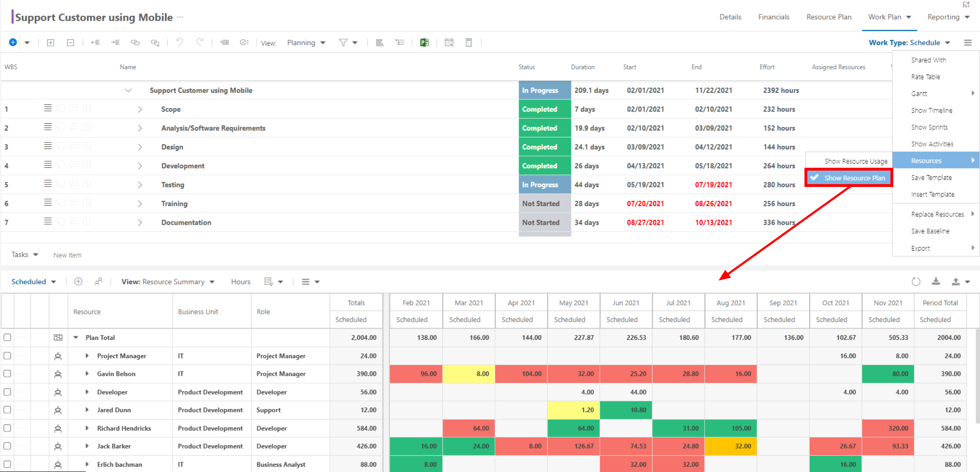Click the find resource people icon
The image size is (980, 472).
98,281
